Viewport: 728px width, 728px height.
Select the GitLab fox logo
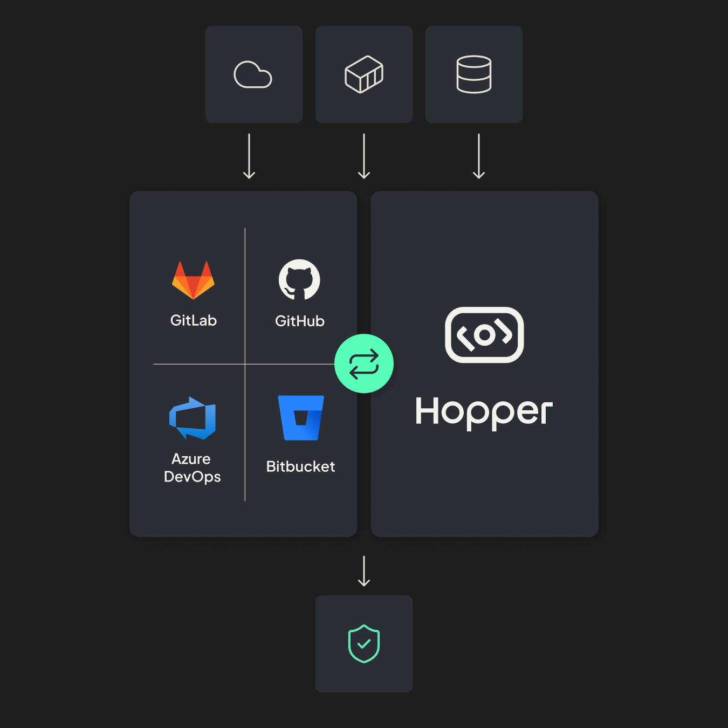[x=193, y=280]
